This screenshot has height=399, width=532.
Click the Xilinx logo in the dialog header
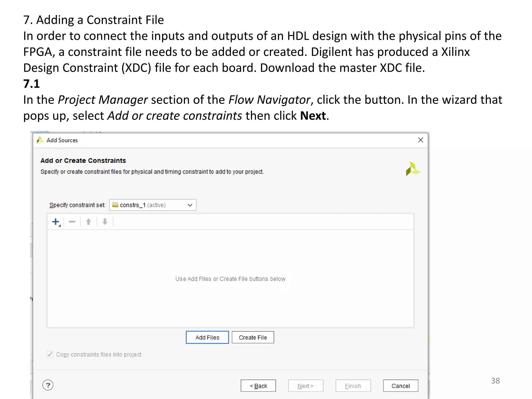tap(413, 169)
